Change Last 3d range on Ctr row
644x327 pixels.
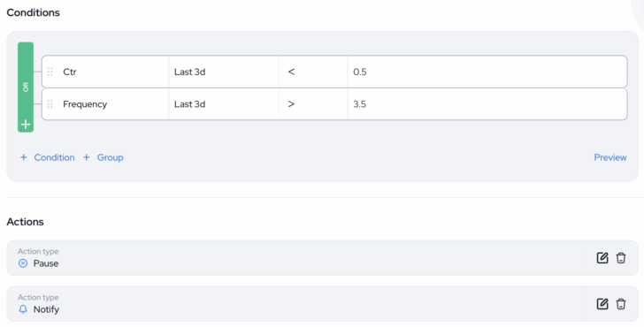(224, 72)
